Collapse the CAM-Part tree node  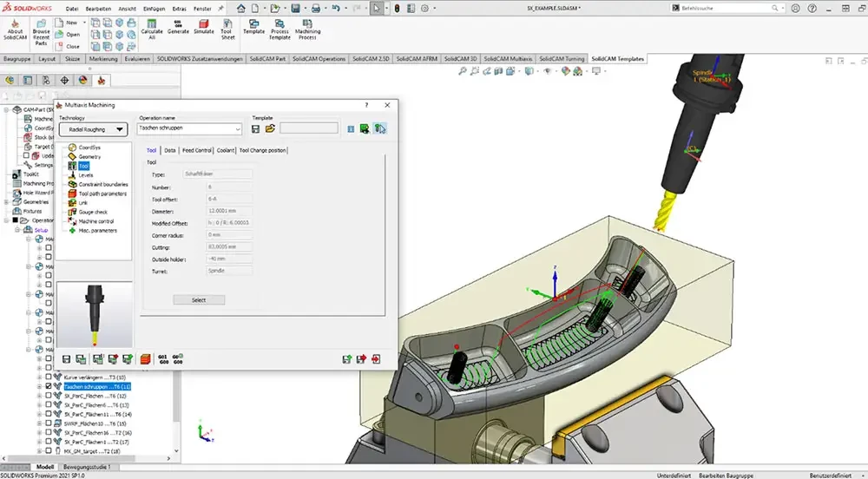pyautogui.click(x=7, y=109)
